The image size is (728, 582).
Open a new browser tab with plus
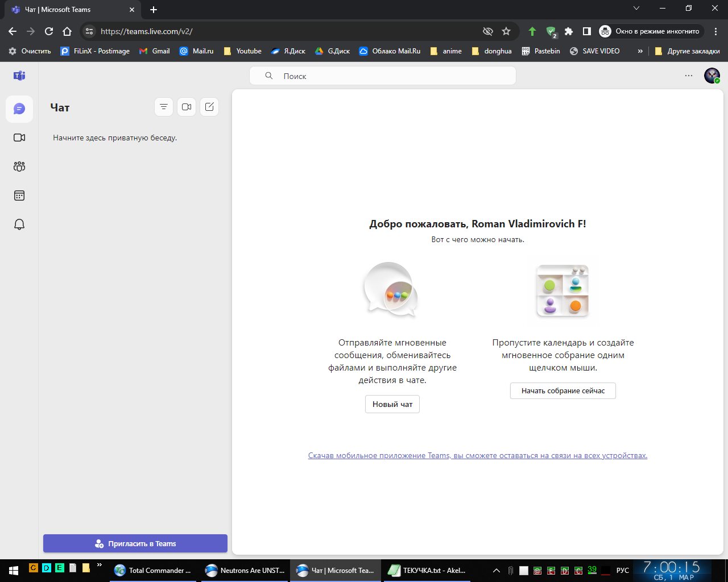[x=154, y=10]
